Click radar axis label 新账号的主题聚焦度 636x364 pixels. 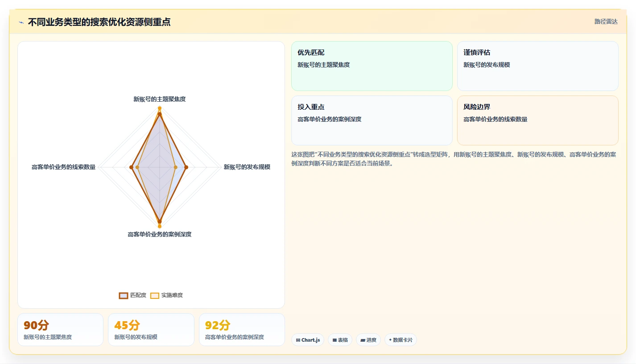[x=160, y=99]
